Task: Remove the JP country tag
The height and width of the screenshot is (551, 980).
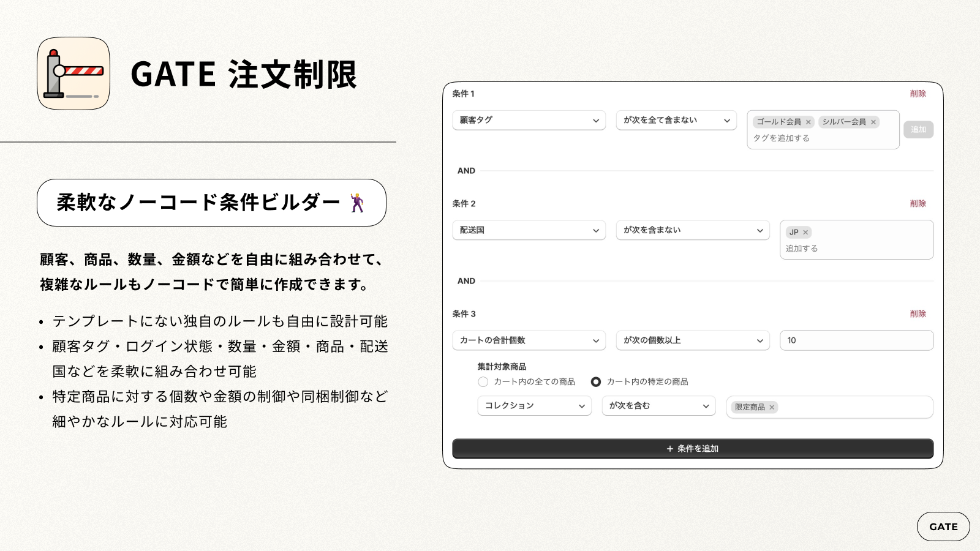Action: click(805, 232)
